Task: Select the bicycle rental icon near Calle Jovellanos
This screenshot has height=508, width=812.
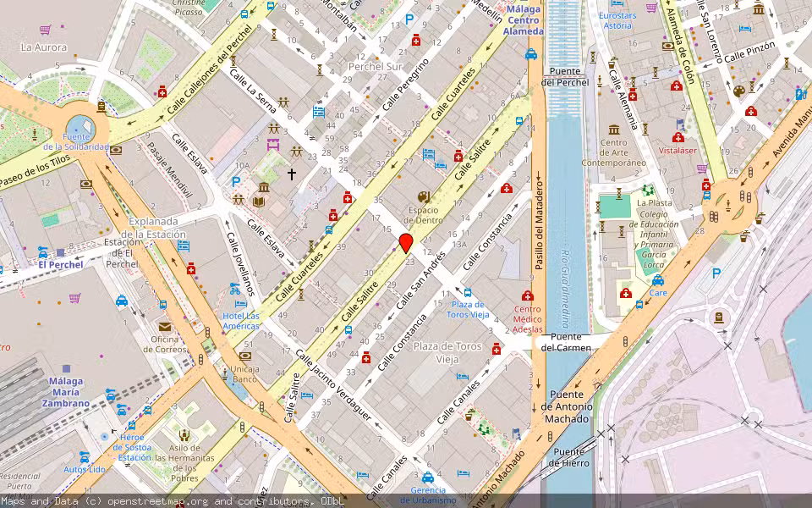Action: point(234,289)
